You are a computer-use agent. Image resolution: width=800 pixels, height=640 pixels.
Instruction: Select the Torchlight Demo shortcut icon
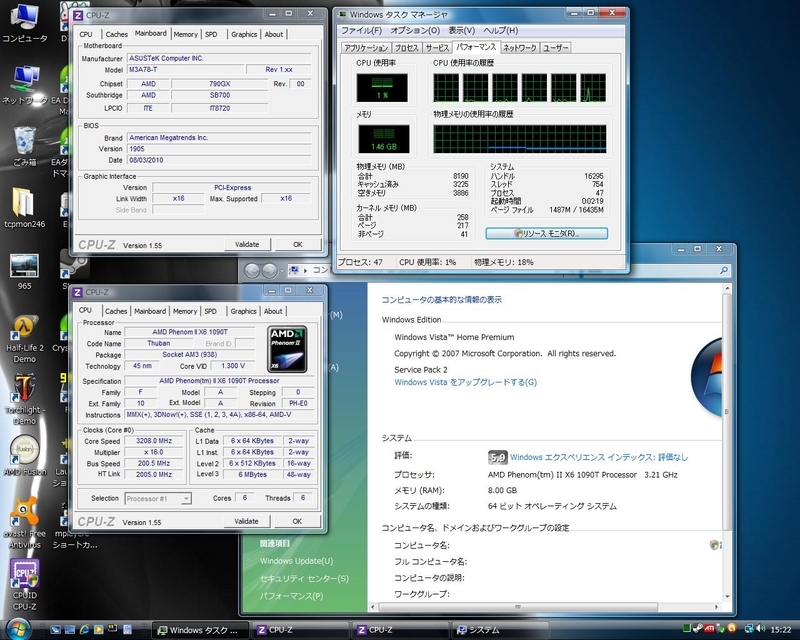(x=24, y=399)
